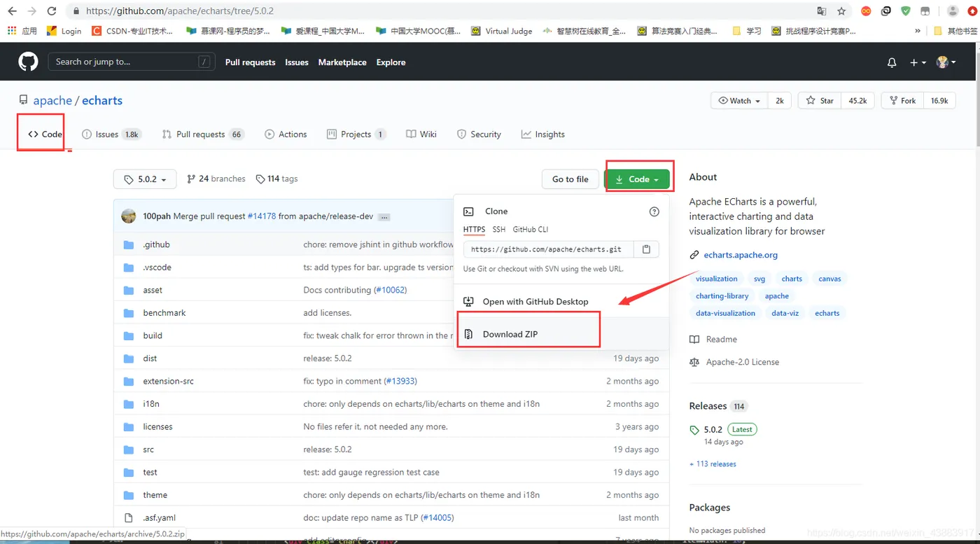
Task: Open the Apps shortcut in bookmarks bar
Action: [x=22, y=31]
